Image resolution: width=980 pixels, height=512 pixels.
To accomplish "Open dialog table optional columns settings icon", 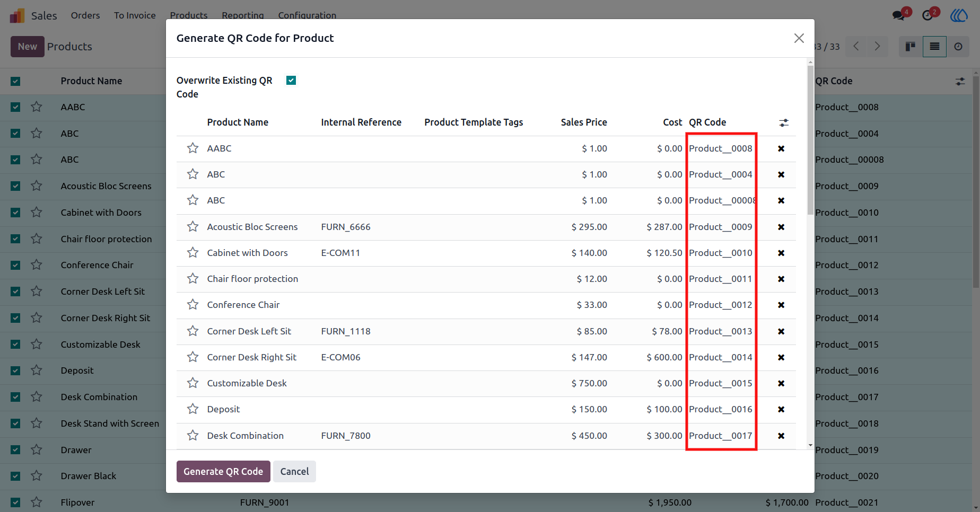I will tap(784, 122).
